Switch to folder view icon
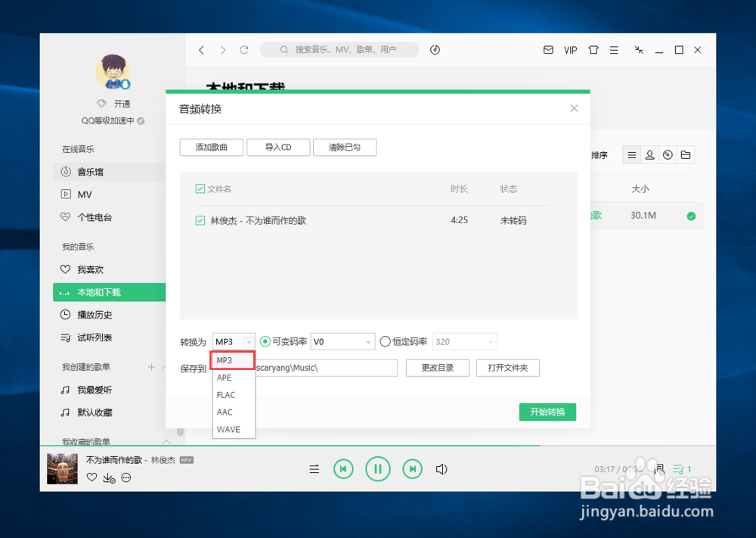Screen dimensions: 756x538 coord(686,155)
